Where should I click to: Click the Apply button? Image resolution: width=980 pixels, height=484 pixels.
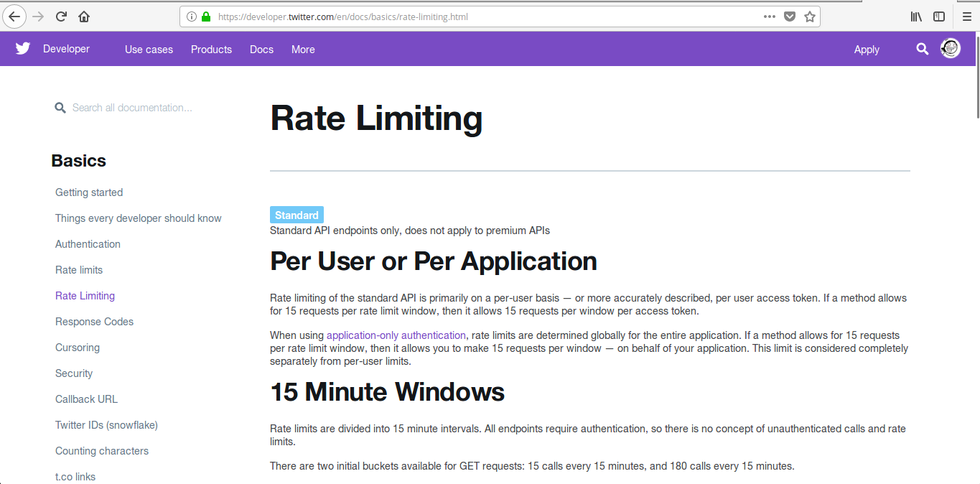point(867,50)
